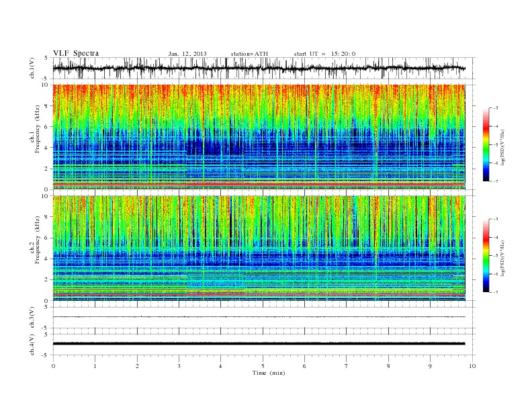Click inside the ch.2 spectrogram panel
This screenshot has height=411, width=532.
[259, 248]
